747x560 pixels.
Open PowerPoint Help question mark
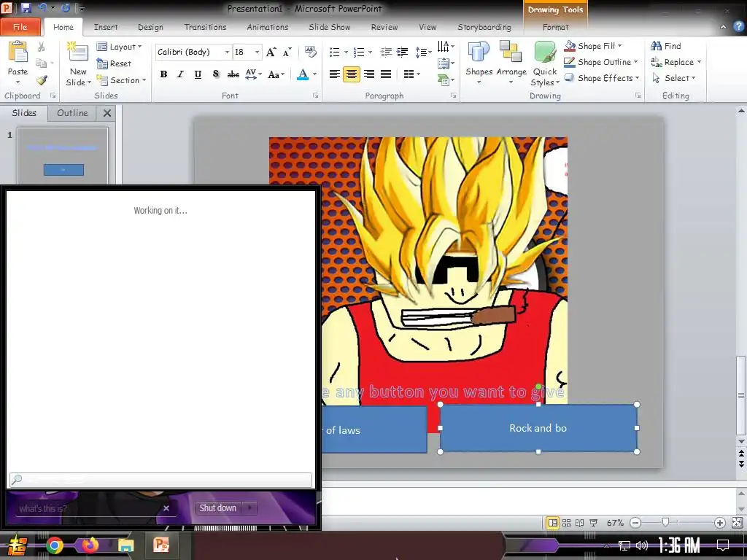pyautogui.click(x=739, y=27)
